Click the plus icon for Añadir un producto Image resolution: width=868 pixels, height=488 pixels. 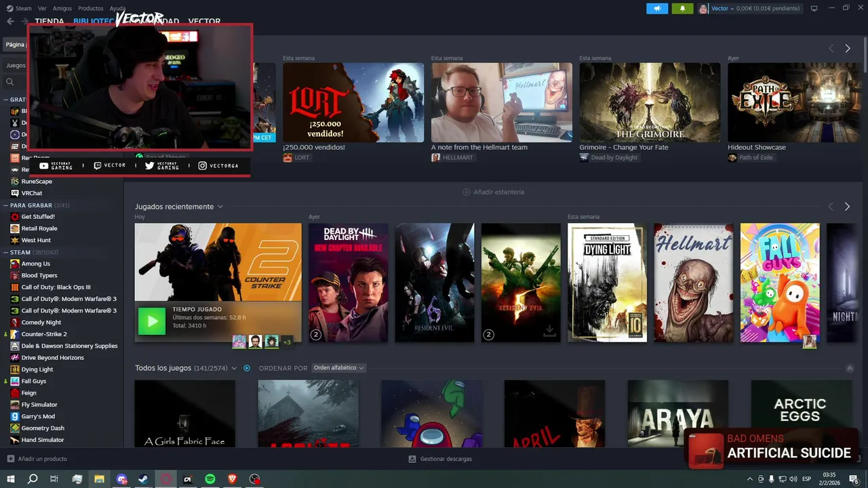pyautogui.click(x=10, y=459)
